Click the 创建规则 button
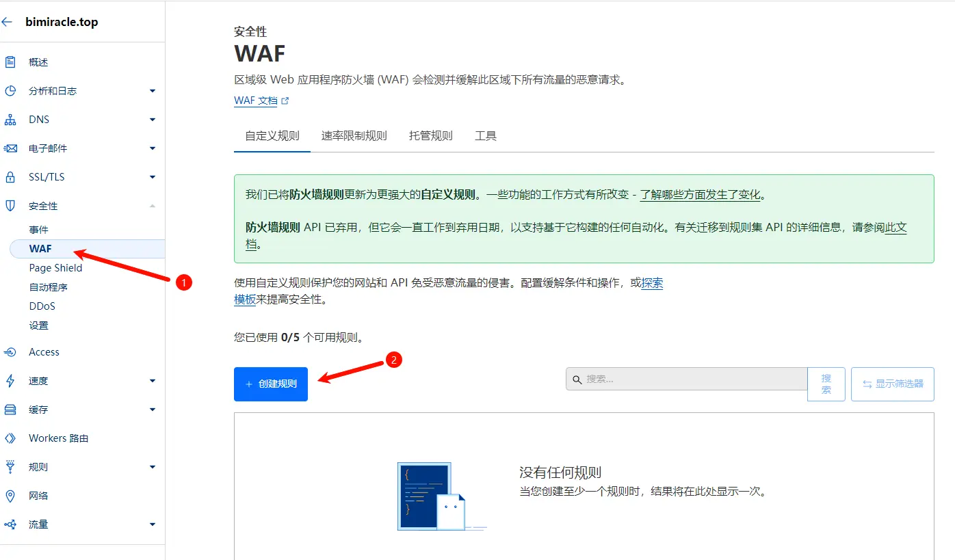 click(x=271, y=384)
